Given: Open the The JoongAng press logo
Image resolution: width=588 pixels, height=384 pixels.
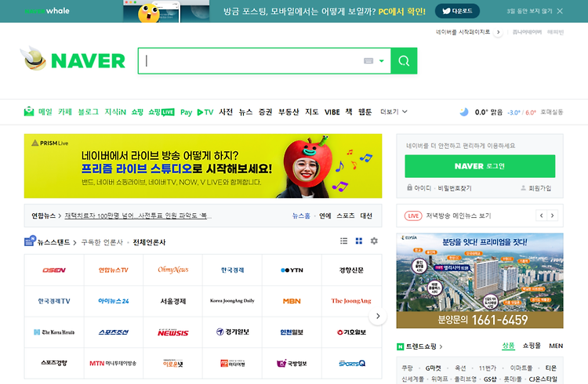Looking at the screenshot, I should click(351, 301).
